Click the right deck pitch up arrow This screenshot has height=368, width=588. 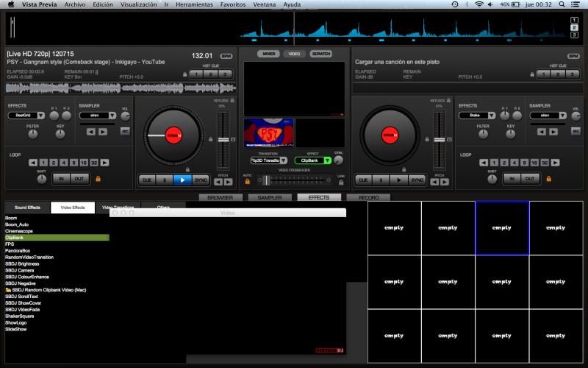445,182
